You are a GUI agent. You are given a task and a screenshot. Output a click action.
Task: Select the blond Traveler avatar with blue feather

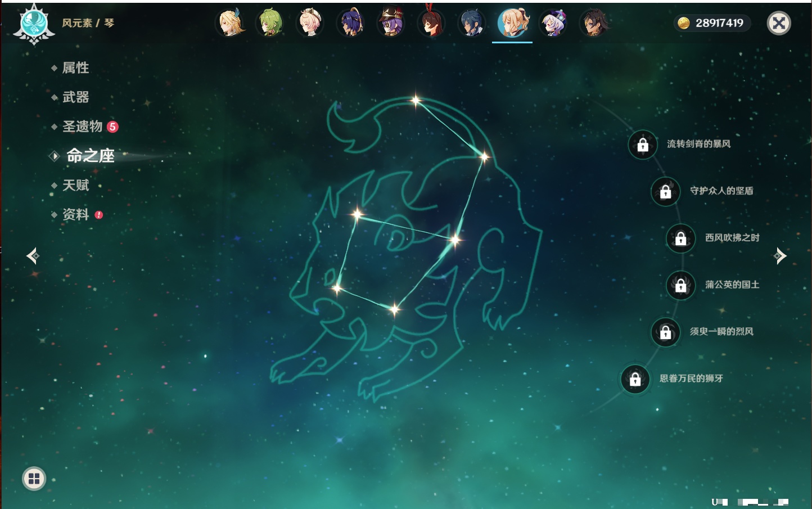231,22
